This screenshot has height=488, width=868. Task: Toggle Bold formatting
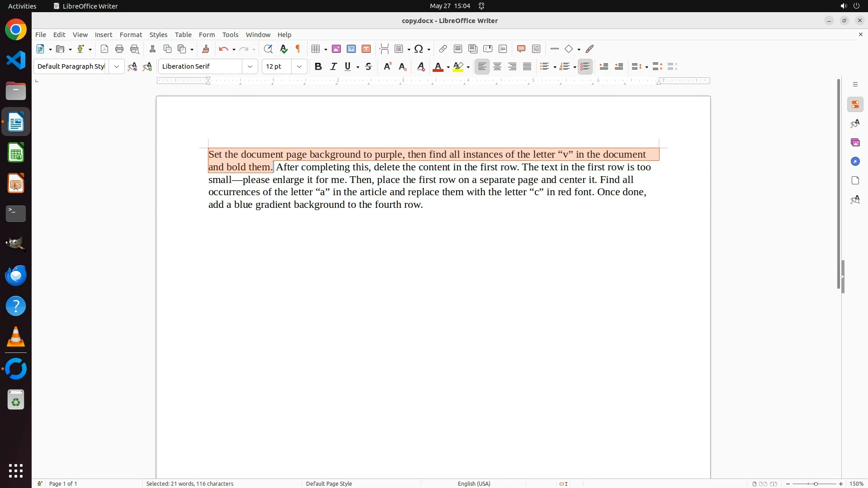[318, 66]
